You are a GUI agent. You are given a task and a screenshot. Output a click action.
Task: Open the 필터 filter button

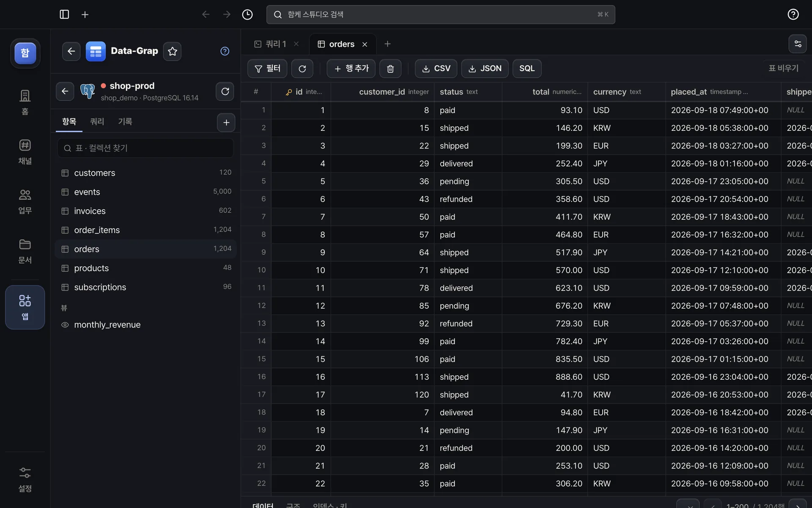[x=267, y=69]
